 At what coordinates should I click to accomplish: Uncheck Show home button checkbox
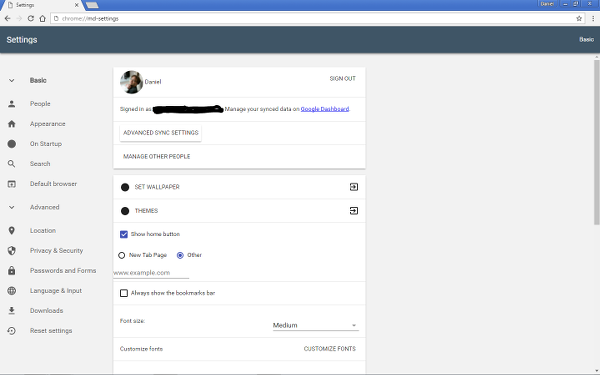[124, 234]
